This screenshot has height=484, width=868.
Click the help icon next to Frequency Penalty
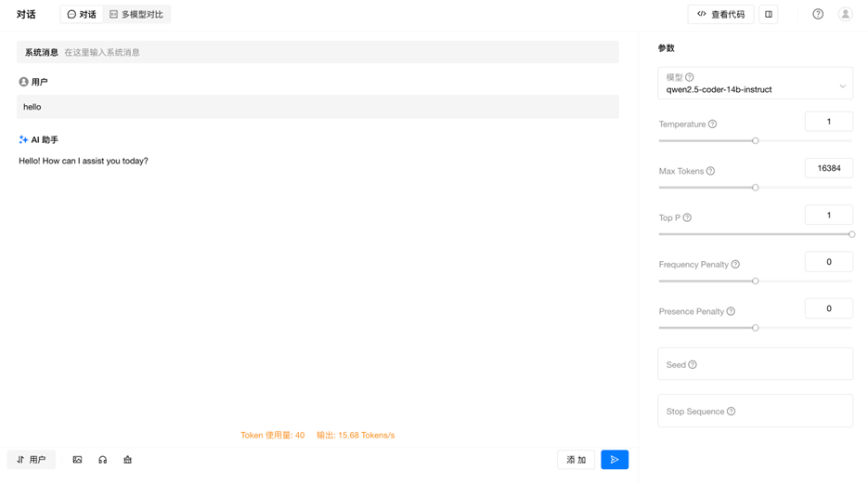point(735,265)
